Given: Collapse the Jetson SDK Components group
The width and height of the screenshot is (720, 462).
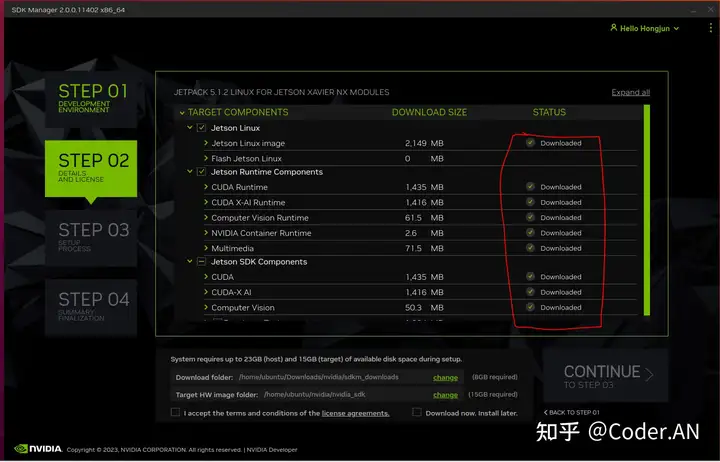Looking at the screenshot, I should [x=189, y=262].
